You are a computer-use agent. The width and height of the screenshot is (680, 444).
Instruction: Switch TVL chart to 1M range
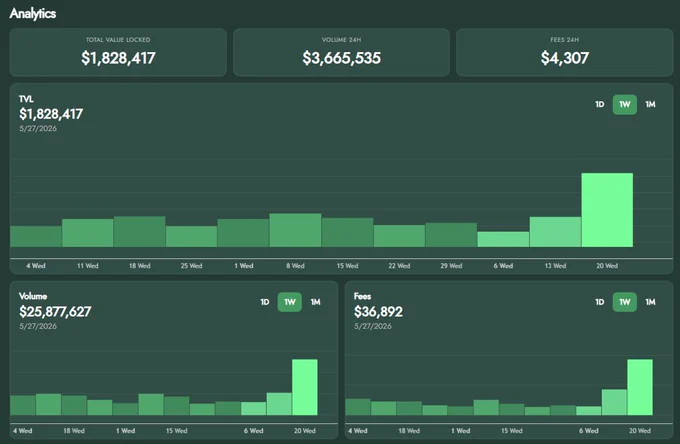[x=650, y=104]
